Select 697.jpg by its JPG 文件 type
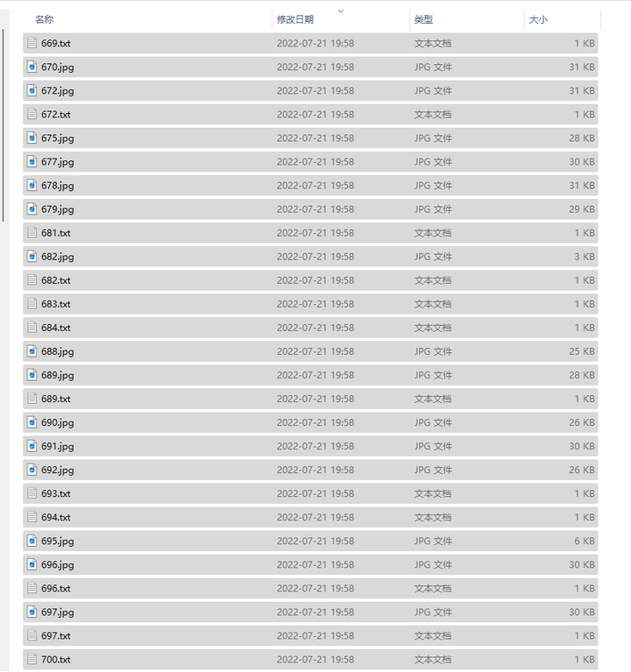The width and height of the screenshot is (631, 672). pos(433,612)
